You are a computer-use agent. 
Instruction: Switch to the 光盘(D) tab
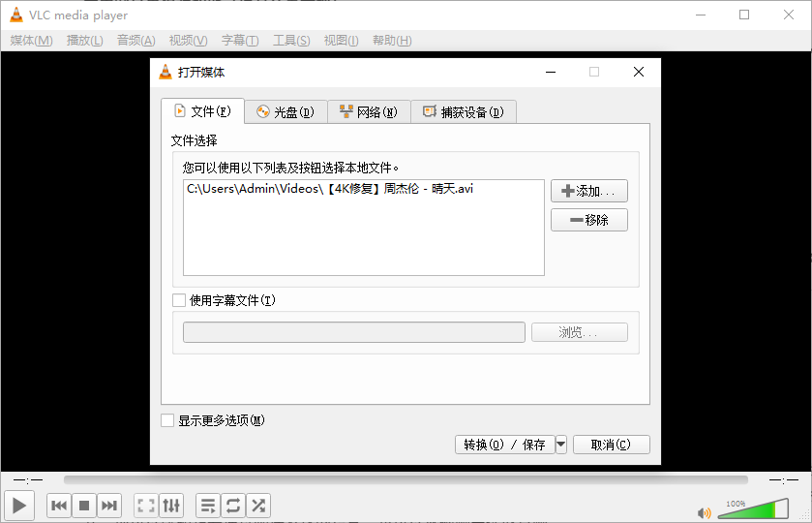click(x=286, y=112)
